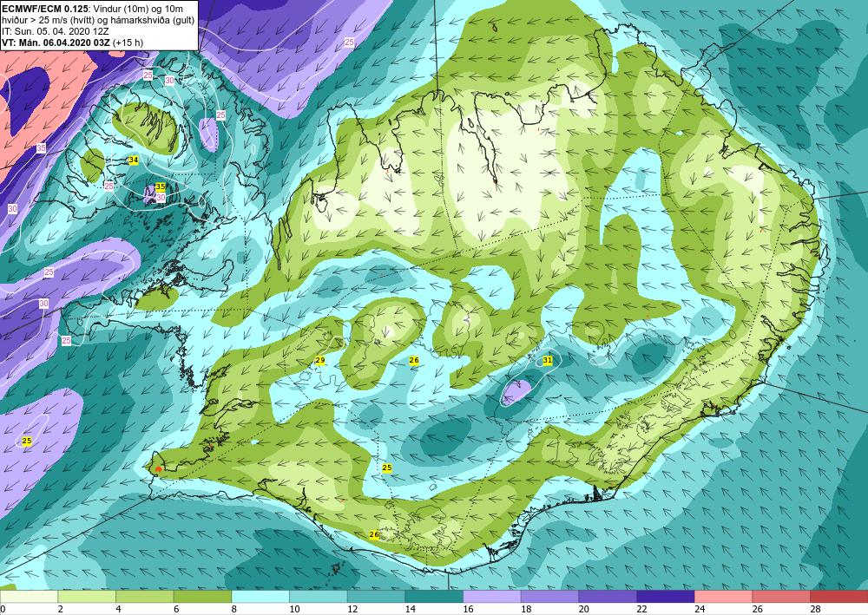
Task: Select the 10–12 m/s turquoise legend swatch
Action: (318, 597)
